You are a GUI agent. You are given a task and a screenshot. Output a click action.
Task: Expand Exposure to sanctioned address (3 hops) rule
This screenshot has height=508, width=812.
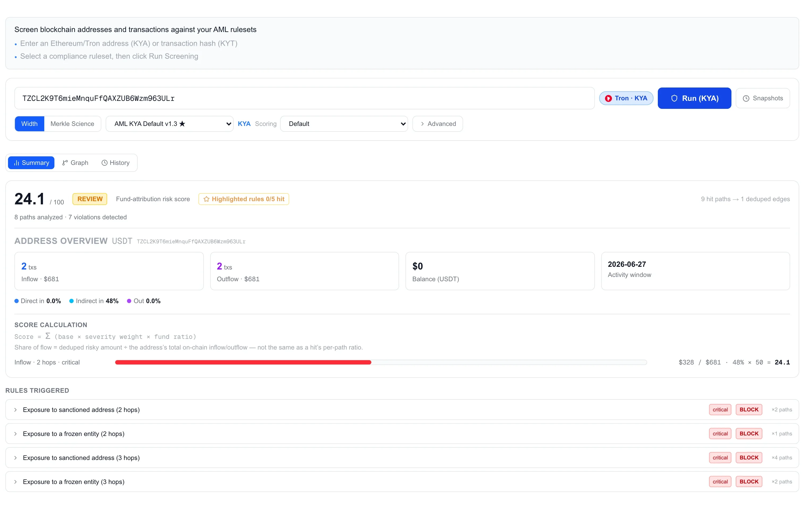coord(402,458)
